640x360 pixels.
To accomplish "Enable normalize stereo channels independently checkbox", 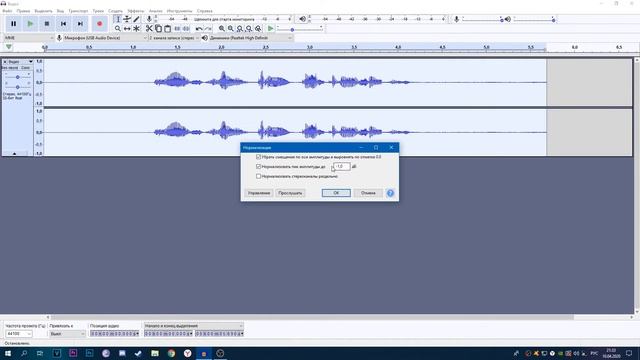I will pos(258,176).
